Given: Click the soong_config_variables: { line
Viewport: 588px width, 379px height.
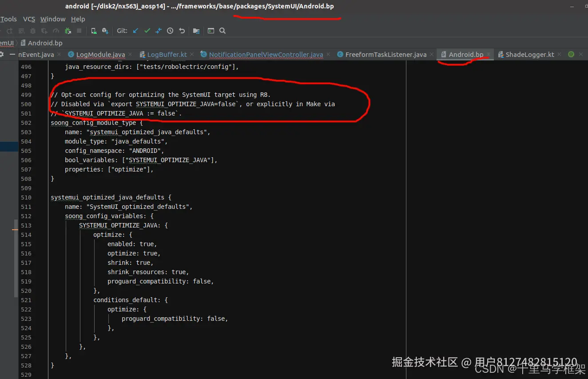Looking at the screenshot, I should click(109, 216).
